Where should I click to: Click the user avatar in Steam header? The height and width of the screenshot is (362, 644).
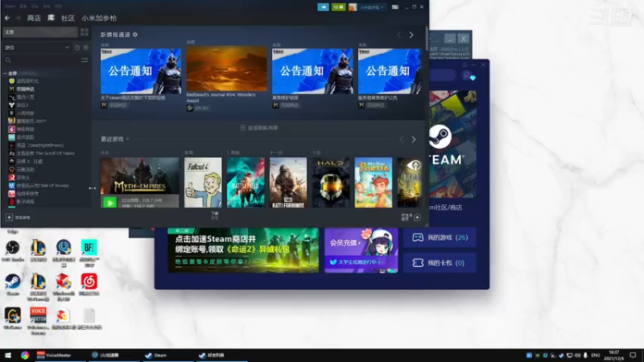tap(353, 7)
